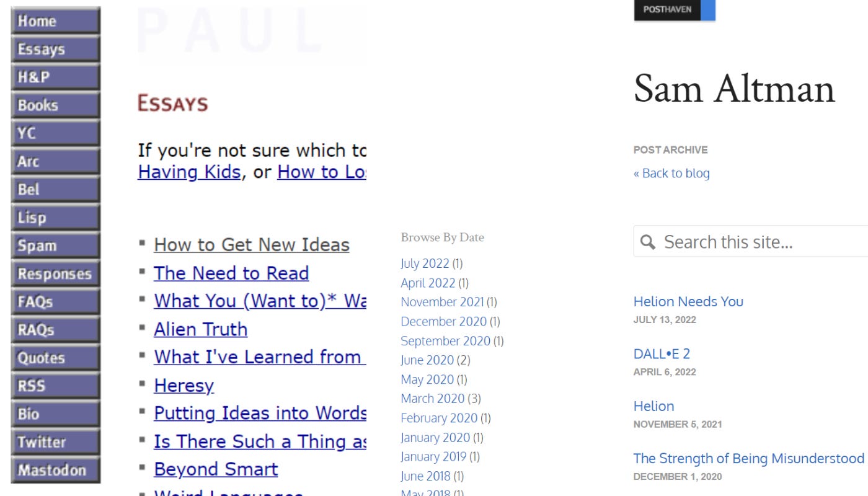Click the YC sidebar button

(x=56, y=133)
